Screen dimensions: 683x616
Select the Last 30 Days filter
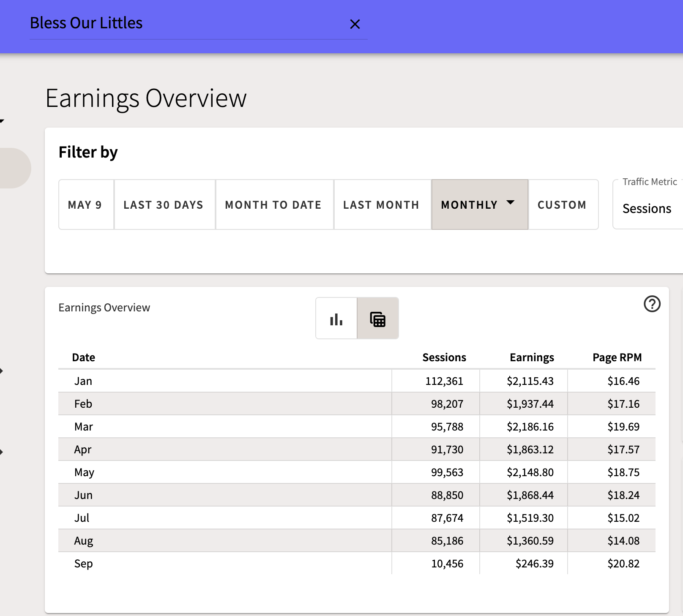165,204
